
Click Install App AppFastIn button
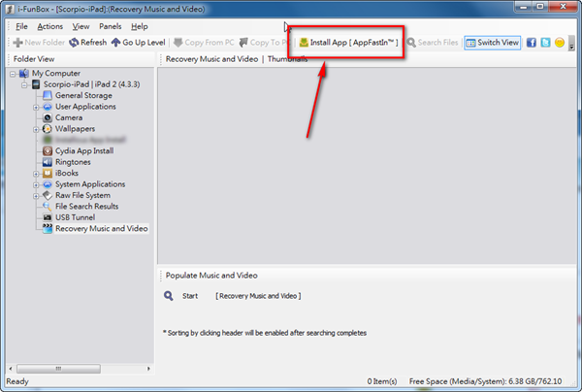coord(348,43)
